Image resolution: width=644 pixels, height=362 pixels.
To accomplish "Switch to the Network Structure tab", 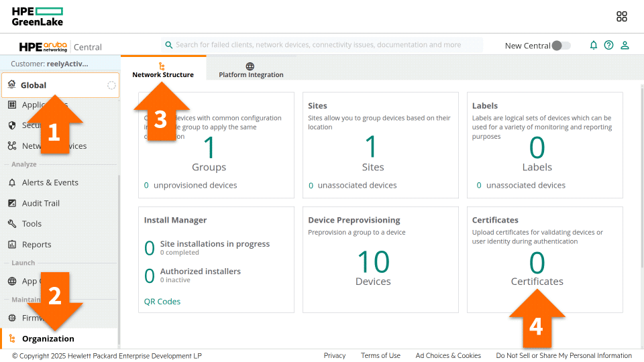I will tap(163, 69).
